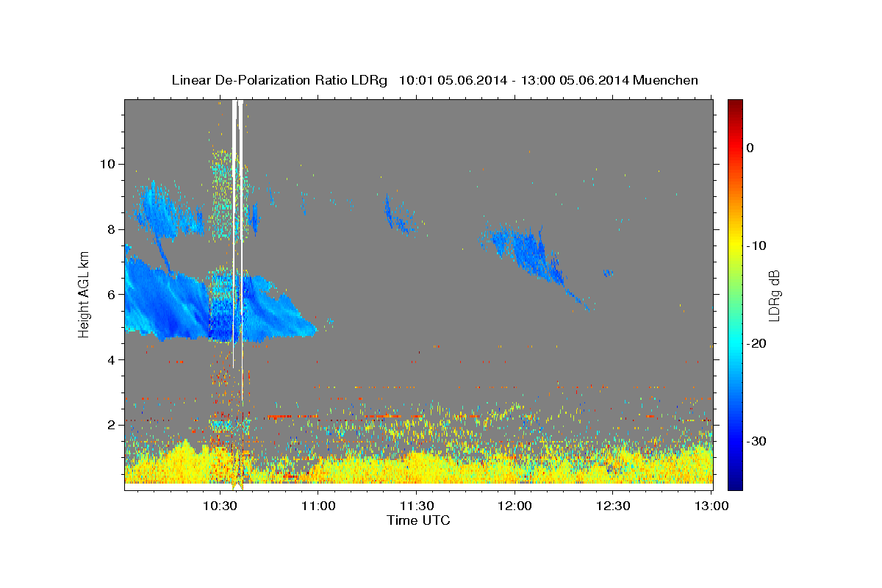This screenshot has height=588, width=882.
Task: Click the 11:00 time tick label
Action: (x=318, y=506)
